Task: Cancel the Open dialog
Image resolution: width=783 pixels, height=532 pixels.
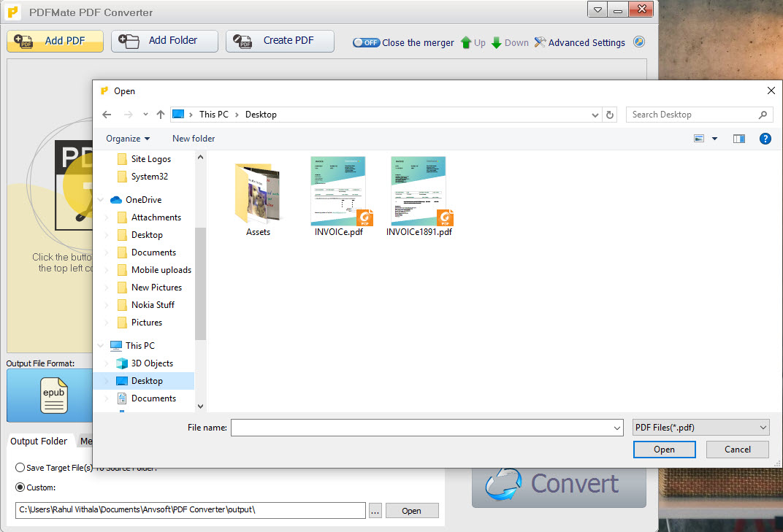Action: tap(738, 450)
